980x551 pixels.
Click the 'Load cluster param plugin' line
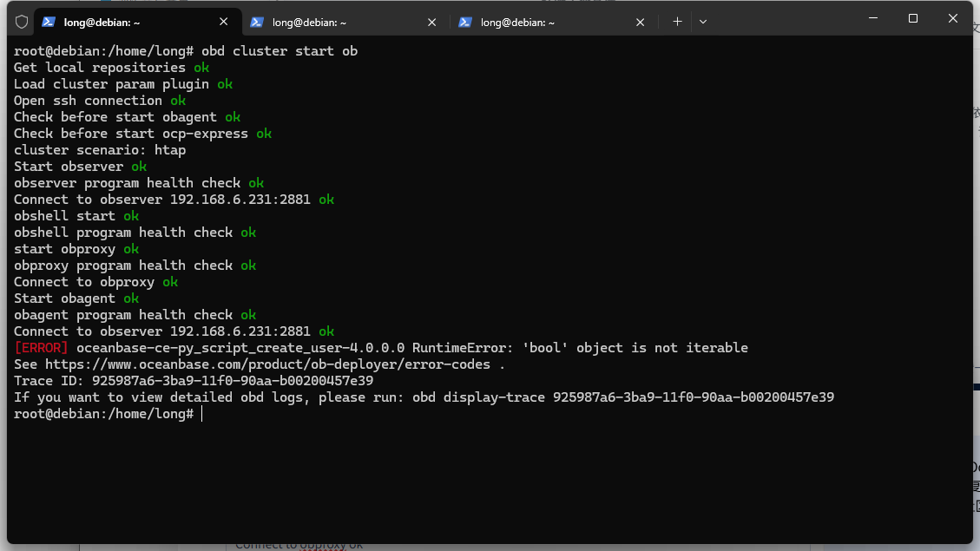(123, 84)
